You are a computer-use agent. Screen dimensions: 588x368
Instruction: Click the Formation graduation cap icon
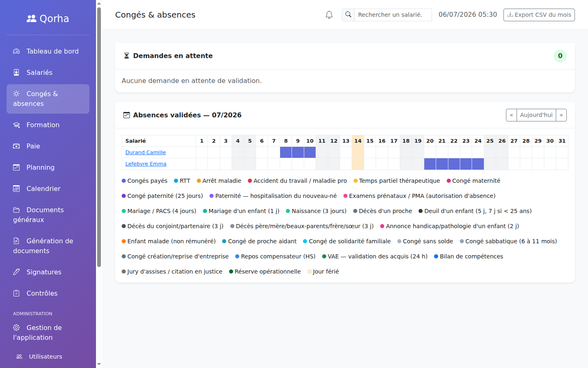coord(16,125)
